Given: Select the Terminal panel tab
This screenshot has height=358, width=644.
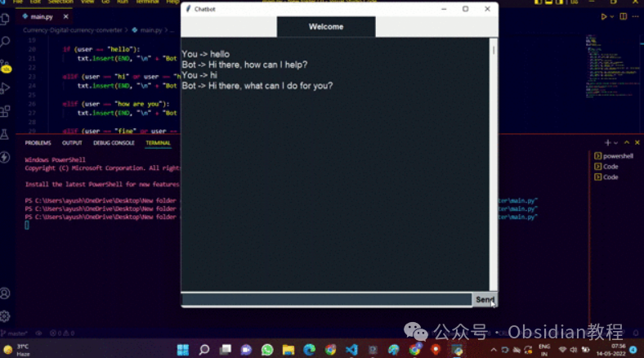Looking at the screenshot, I should pos(158,143).
